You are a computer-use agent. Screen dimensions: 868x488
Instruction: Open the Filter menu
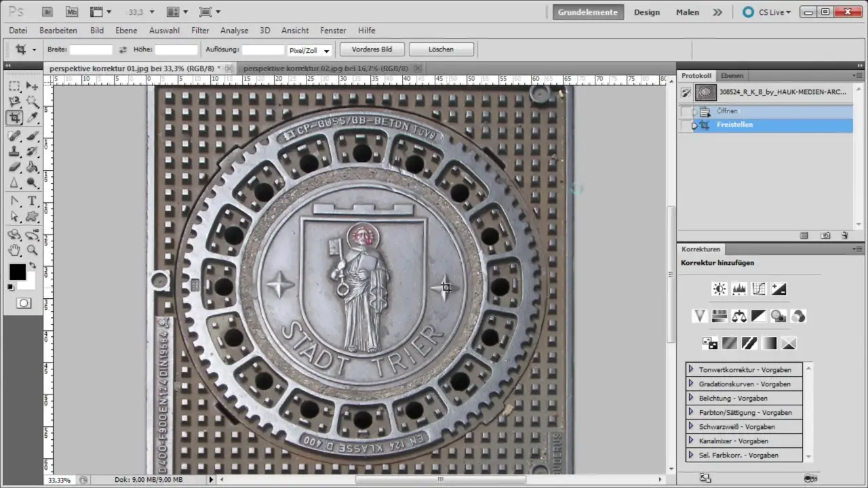click(x=200, y=30)
